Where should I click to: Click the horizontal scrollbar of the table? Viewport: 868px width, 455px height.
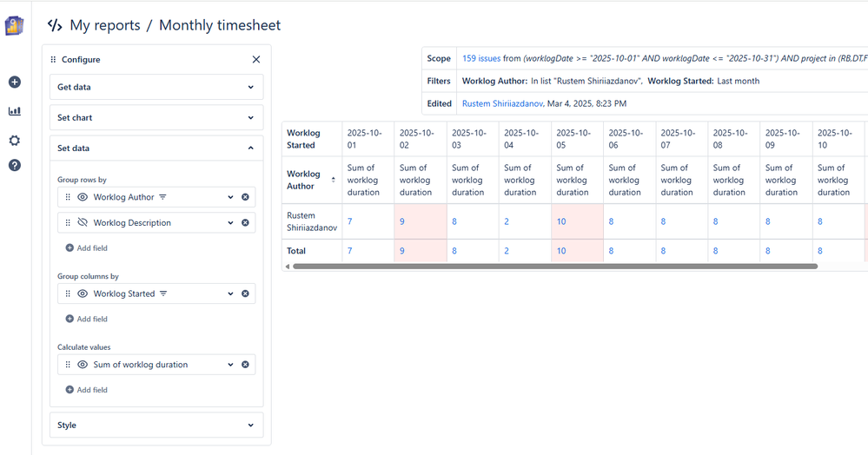pyautogui.click(x=555, y=267)
